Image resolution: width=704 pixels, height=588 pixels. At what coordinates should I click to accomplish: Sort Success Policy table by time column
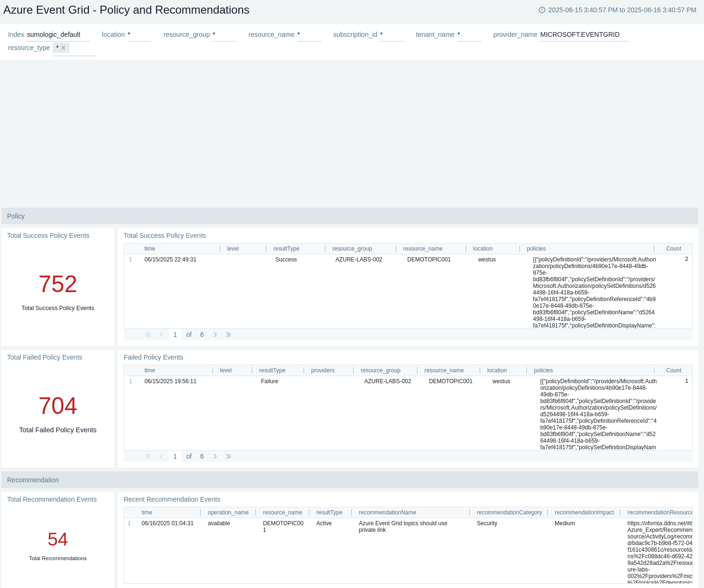pos(150,249)
